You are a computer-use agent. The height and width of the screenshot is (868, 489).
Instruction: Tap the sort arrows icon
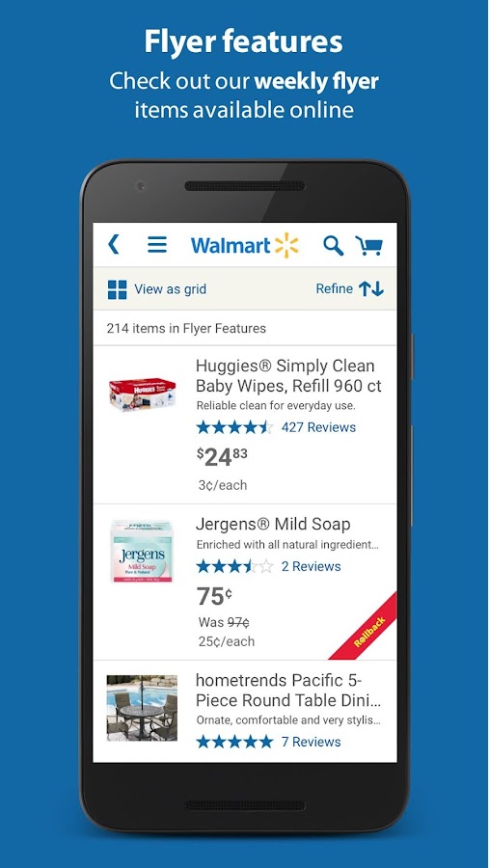point(371,288)
